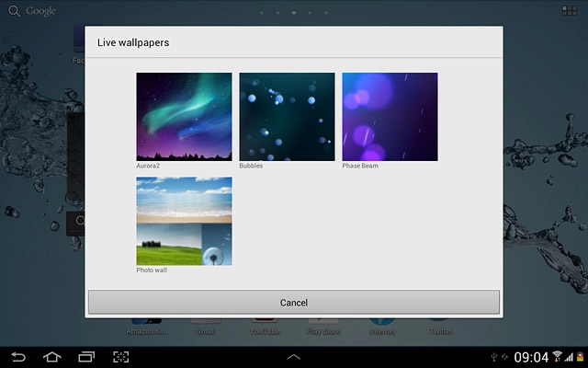This screenshot has height=368, width=588.
Task: Click the Live wallpapers dialog title
Action: click(133, 42)
